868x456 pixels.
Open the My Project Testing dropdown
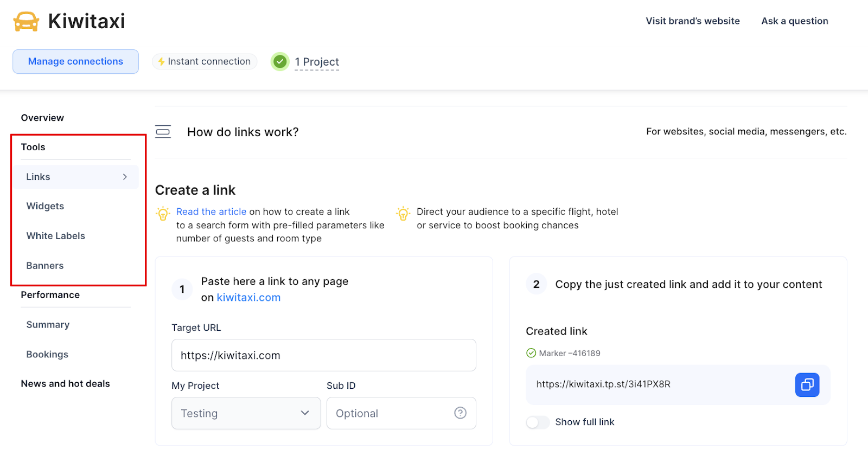[x=246, y=413]
